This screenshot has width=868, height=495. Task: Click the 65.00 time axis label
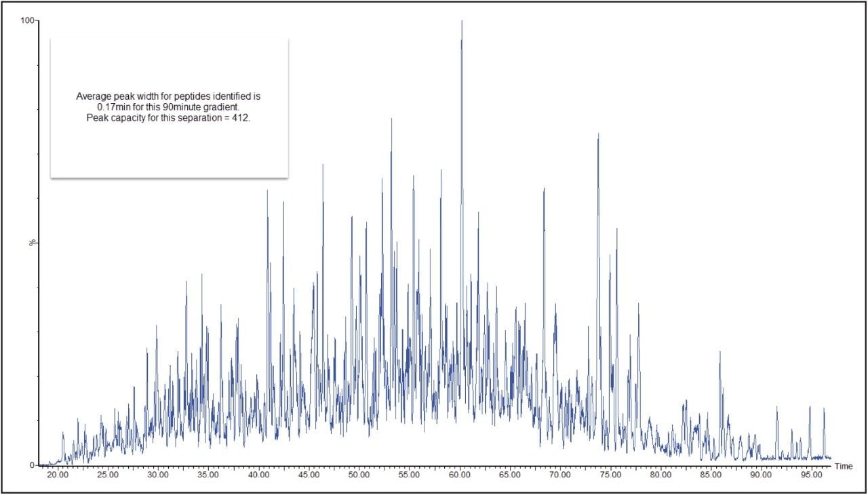pos(509,475)
